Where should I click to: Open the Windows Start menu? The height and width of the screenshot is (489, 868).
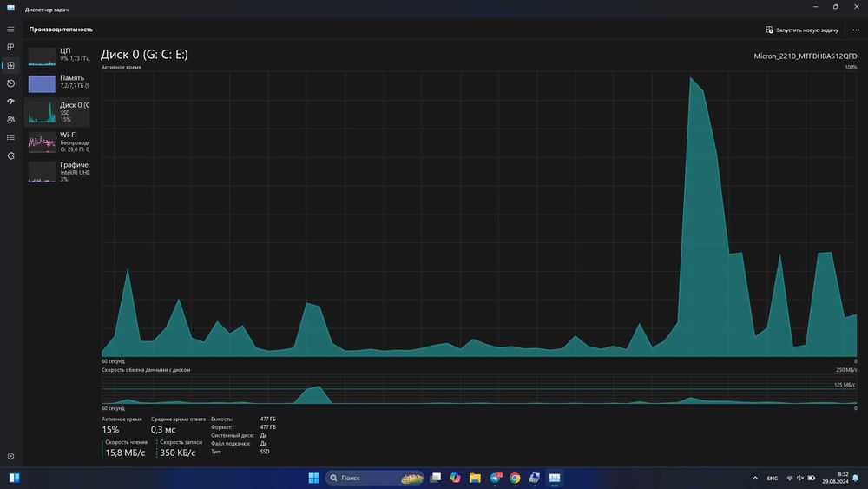click(314, 478)
